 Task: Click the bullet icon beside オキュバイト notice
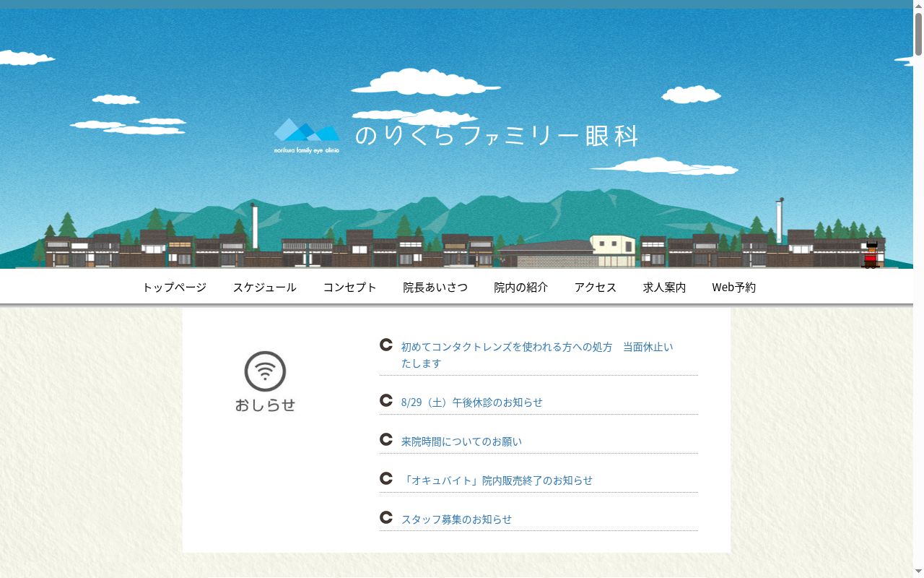[x=386, y=478]
